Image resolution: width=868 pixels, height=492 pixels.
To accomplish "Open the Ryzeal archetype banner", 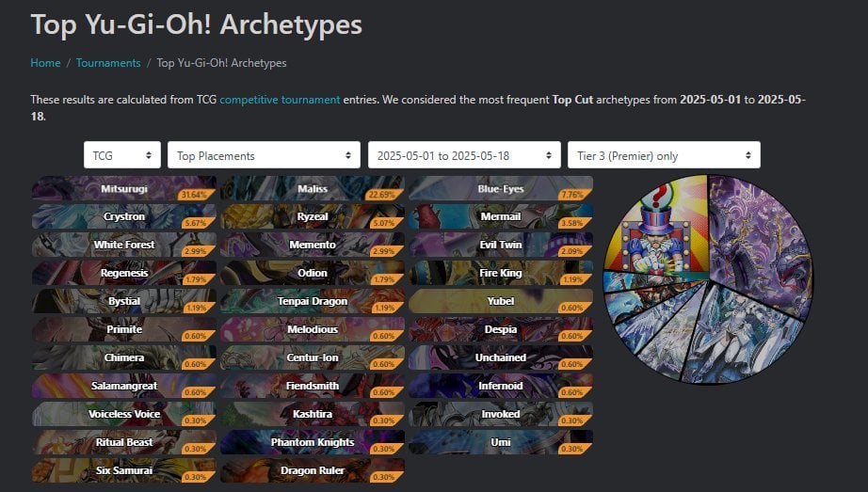I will (x=313, y=217).
